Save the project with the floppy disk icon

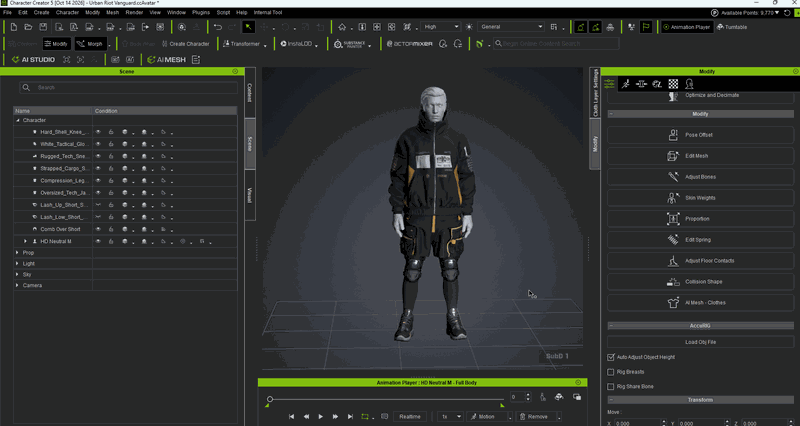point(43,27)
